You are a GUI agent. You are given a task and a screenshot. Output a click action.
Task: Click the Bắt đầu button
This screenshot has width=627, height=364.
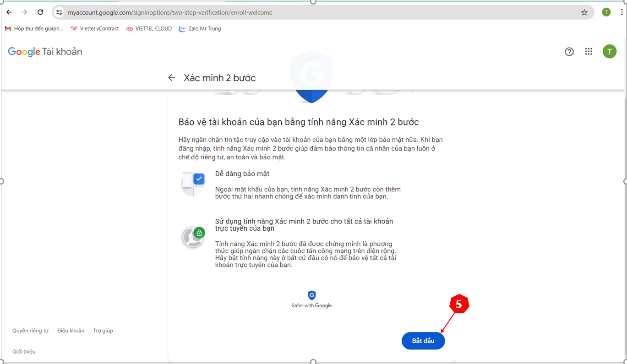tap(423, 341)
